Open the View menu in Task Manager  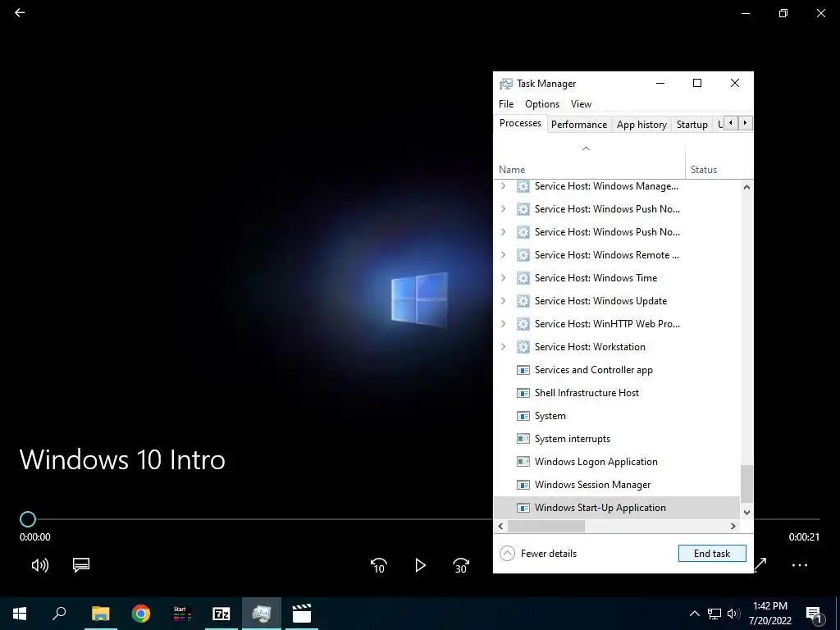click(x=581, y=104)
